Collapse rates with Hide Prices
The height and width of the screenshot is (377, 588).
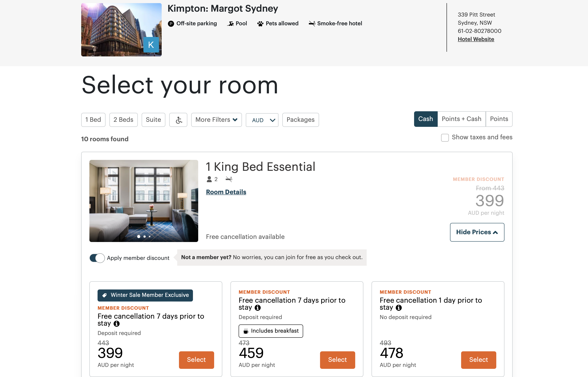click(x=477, y=232)
